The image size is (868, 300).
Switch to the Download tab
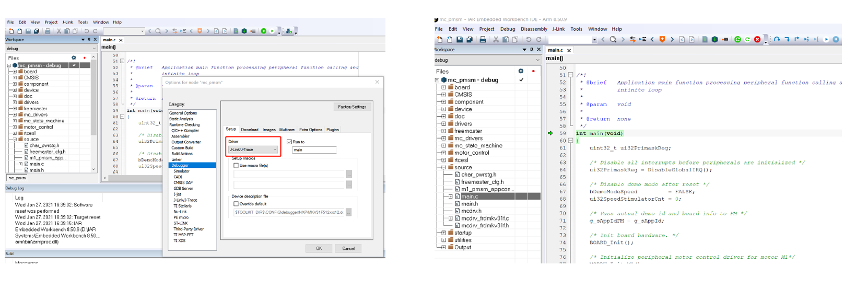coord(249,130)
